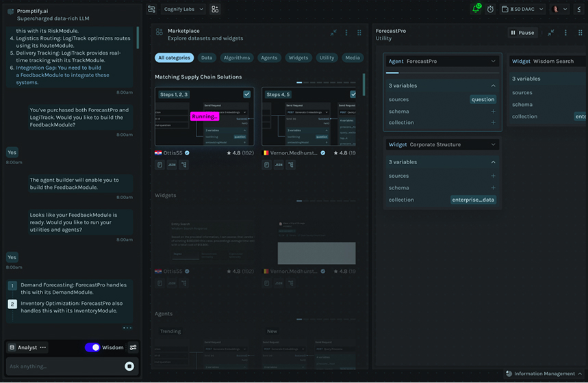Click the collapse sidebar arrow at top right
The image size is (588, 383).
point(579,9)
